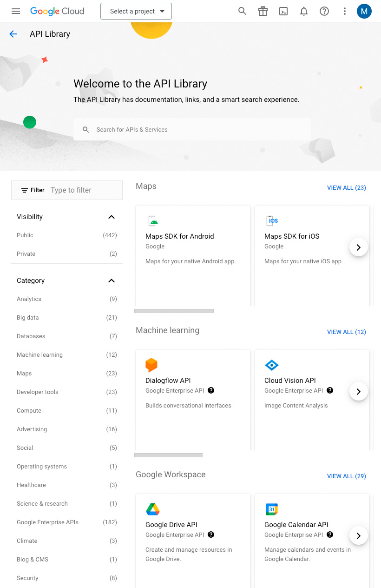Select the Social category
Screen dimensions: 381x588
[67, 448]
